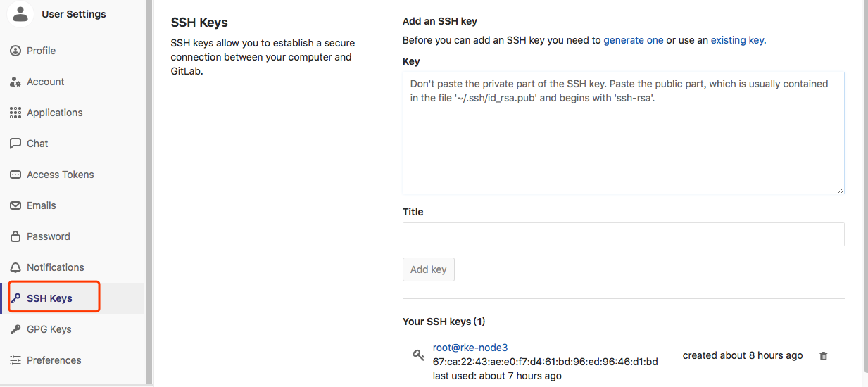Click the Password lock icon
Screen dimensions: 868x387
coord(15,236)
